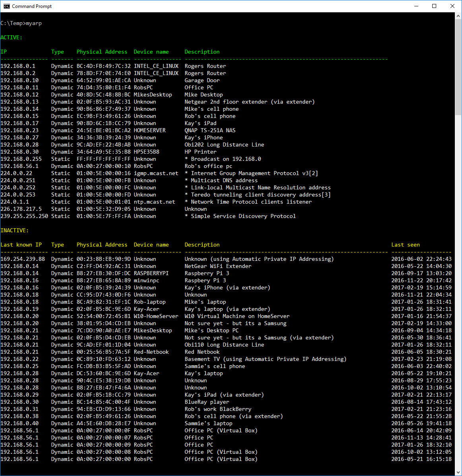The image size is (462, 476).
Task: Select IP address 226.178.217.5
Action: point(21,209)
